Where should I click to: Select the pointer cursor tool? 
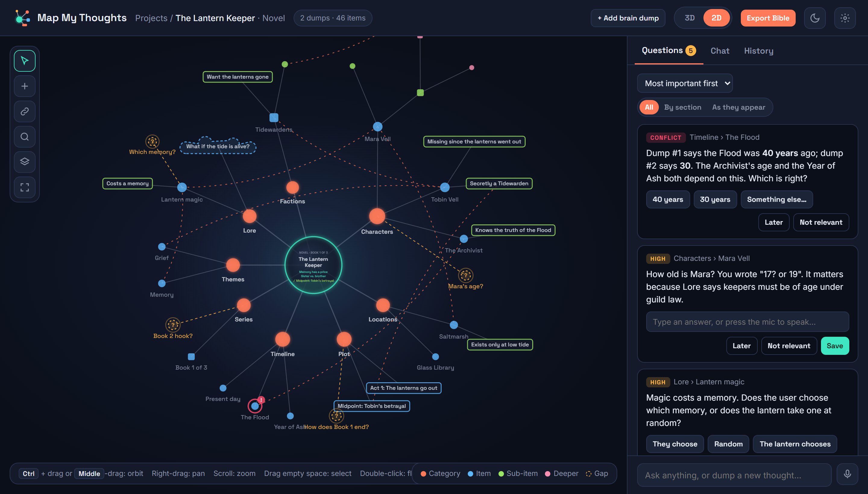24,61
